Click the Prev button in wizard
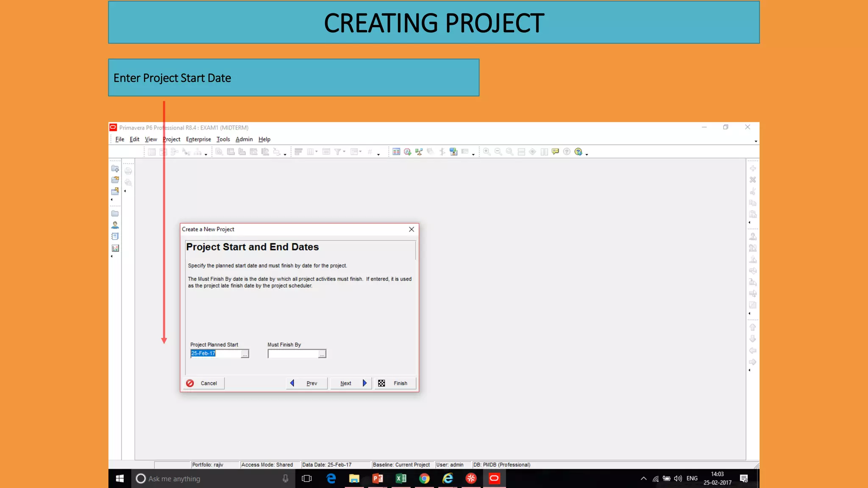 pos(306,383)
